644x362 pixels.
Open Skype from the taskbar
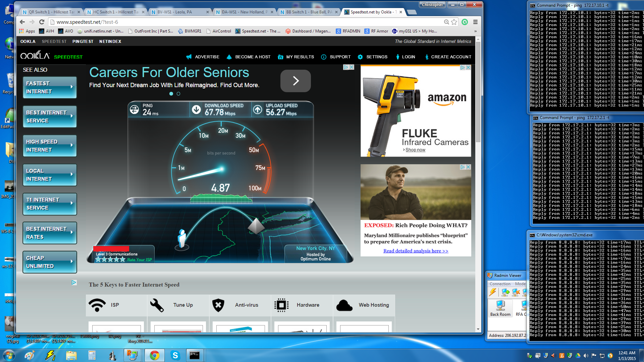point(175,355)
